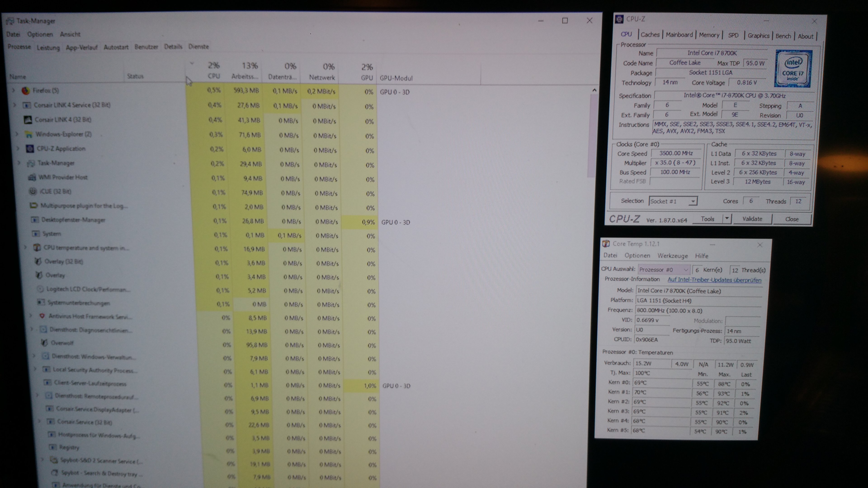The width and height of the screenshot is (868, 488).
Task: Expand the Firefox (5) process group
Action: (14, 90)
